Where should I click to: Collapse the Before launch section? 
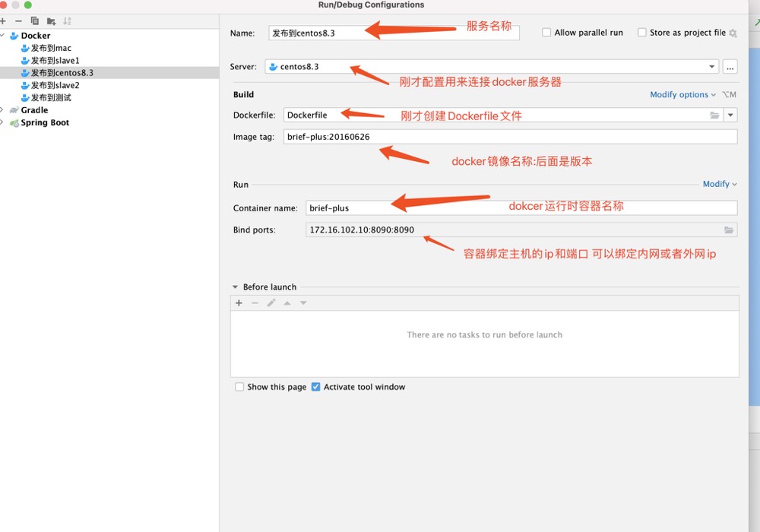tap(236, 287)
